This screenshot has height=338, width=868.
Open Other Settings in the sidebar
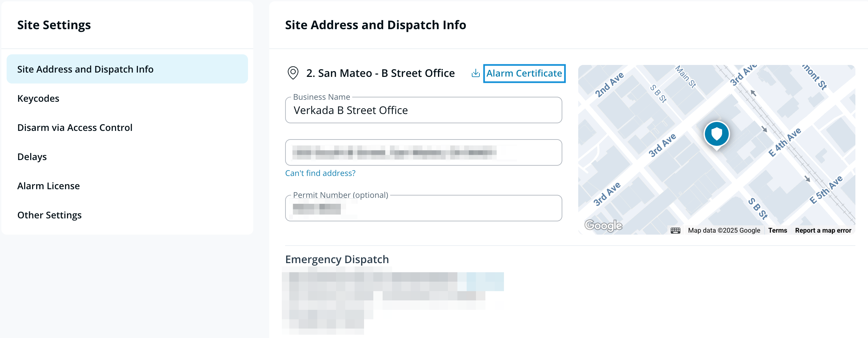[49, 215]
